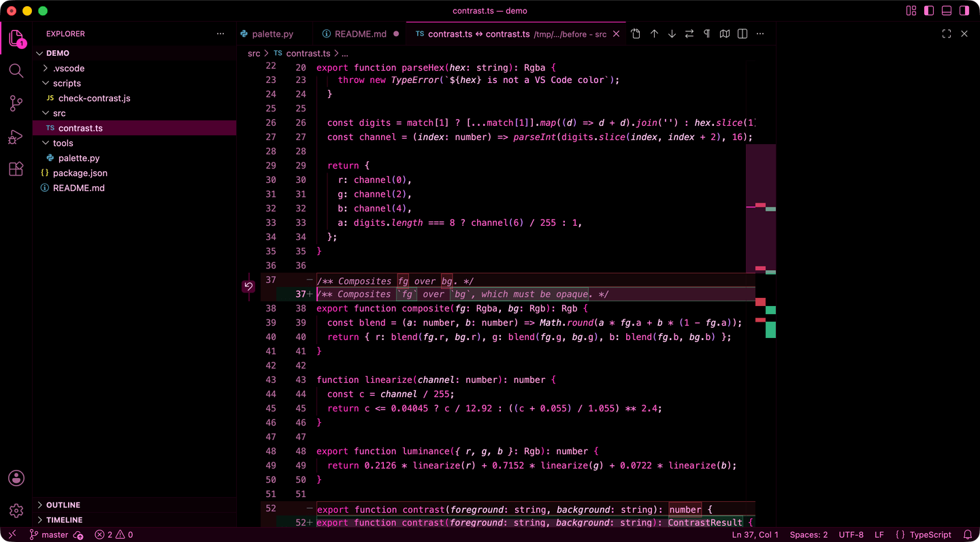Switch to README.md tab

[x=361, y=34]
